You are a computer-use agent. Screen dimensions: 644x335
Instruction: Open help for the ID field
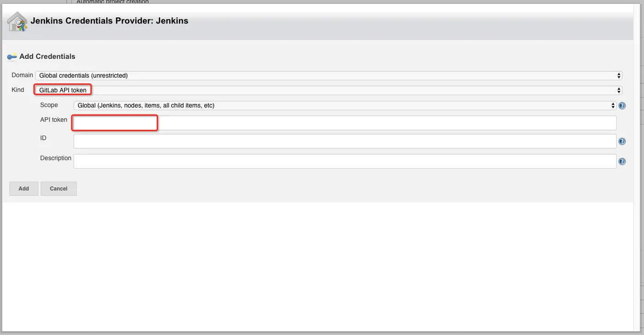622,142
